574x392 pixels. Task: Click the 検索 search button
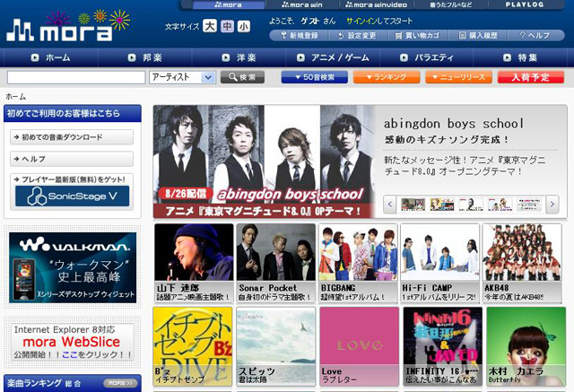click(x=242, y=77)
